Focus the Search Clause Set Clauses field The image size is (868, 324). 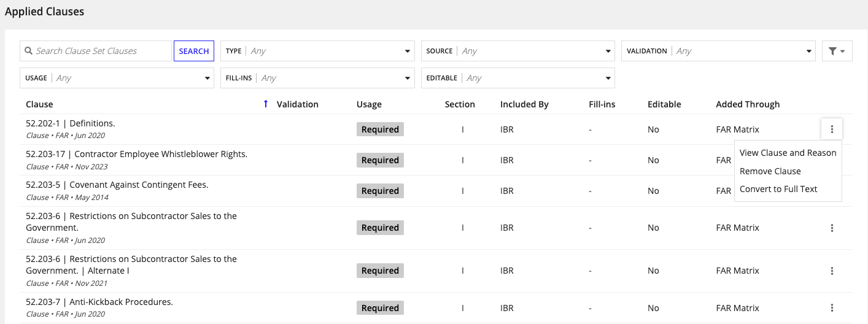(x=96, y=51)
